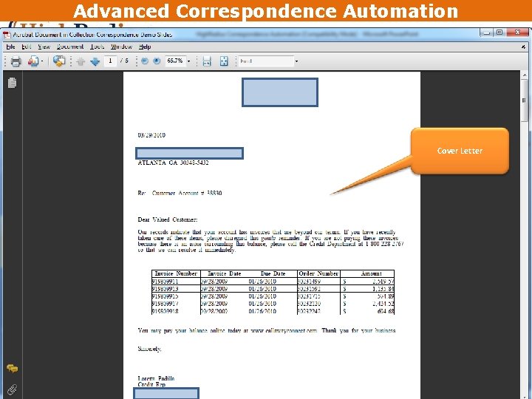
Task: Click the Collaborate globe icon
Action: point(59,61)
